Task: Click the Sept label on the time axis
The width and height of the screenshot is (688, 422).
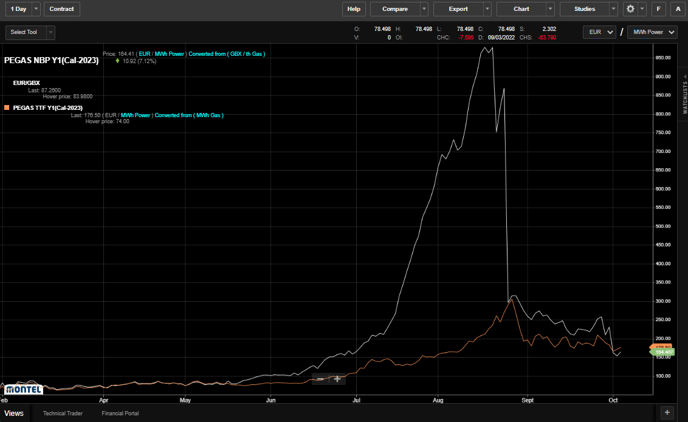Action: click(527, 400)
